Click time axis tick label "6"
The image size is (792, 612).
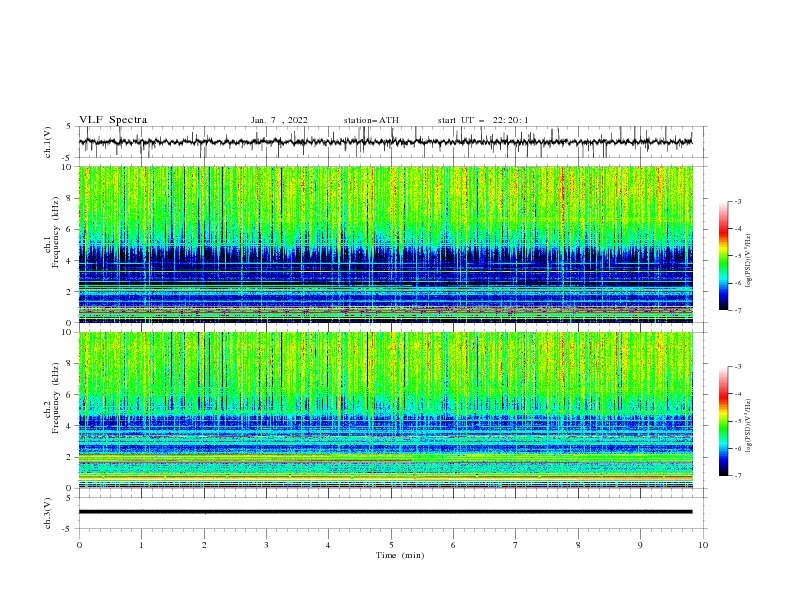[453, 545]
